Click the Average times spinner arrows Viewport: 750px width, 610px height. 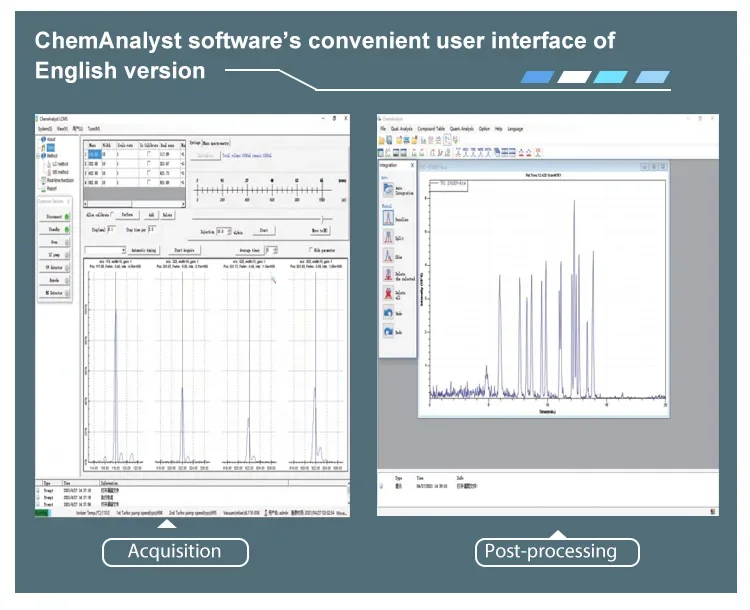[x=275, y=250]
